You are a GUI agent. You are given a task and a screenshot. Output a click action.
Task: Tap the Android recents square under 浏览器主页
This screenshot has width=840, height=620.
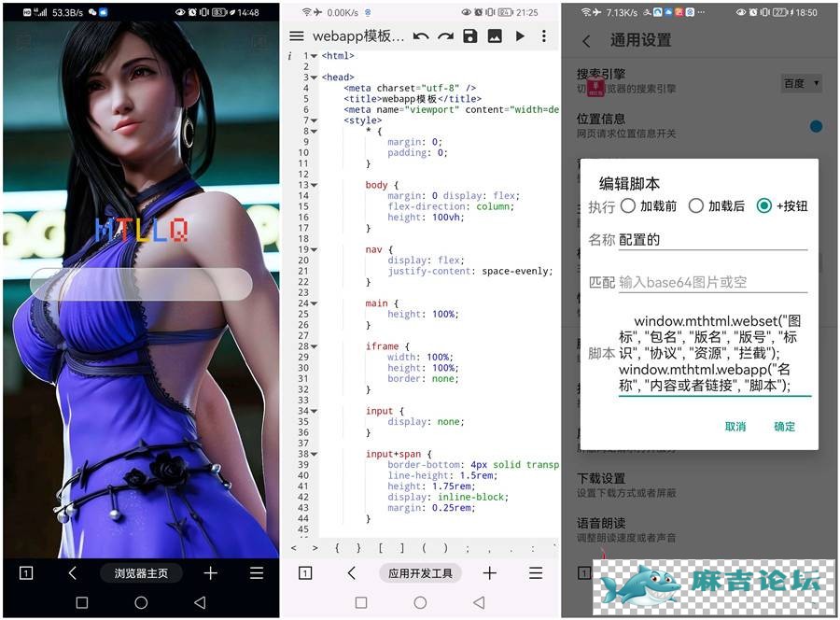point(82,603)
